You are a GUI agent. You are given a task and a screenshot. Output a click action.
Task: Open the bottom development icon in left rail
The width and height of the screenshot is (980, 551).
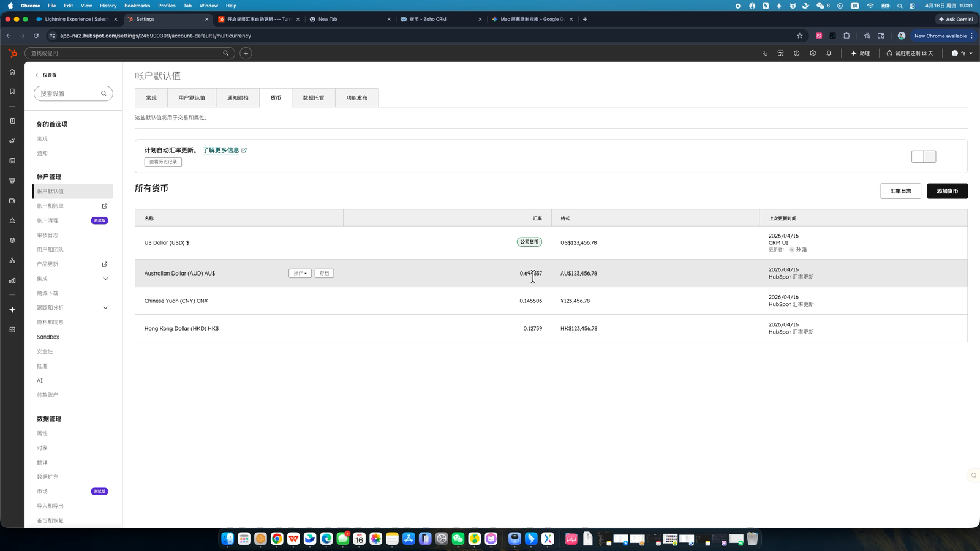tap(12, 329)
